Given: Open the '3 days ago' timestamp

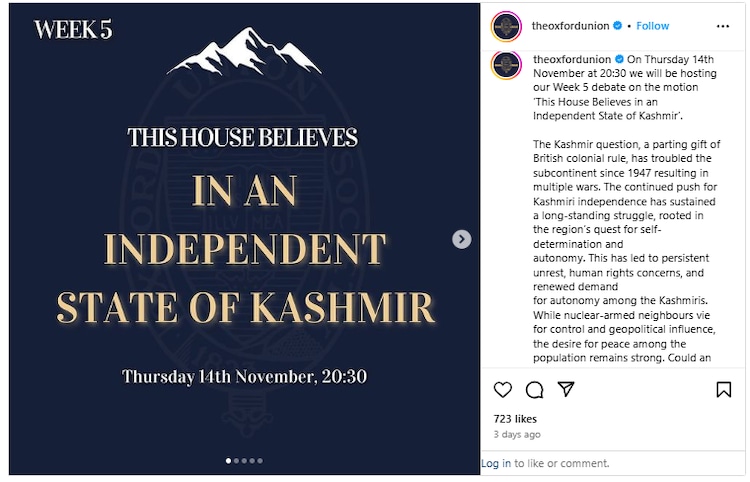Looking at the screenshot, I should pos(517,435).
